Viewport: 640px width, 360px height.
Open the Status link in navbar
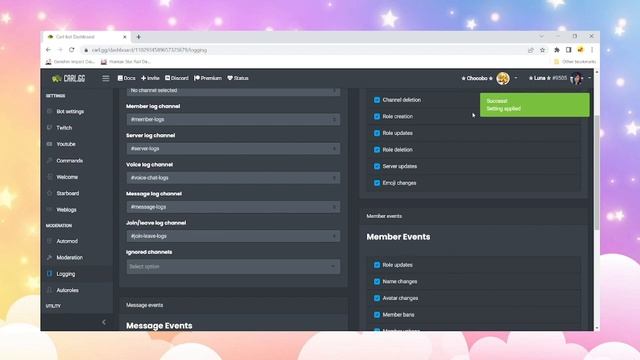238,78
